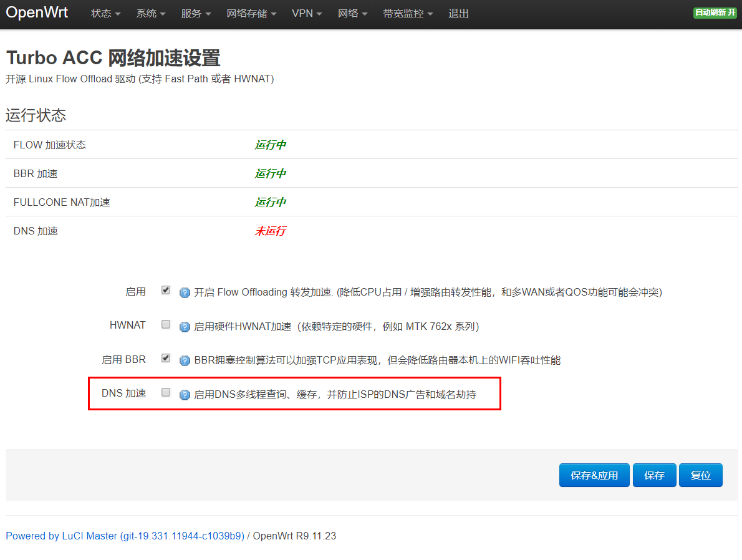The width and height of the screenshot is (742, 560).
Task: Click the FULLCONE NAT加速 running status text
Action: [270, 203]
